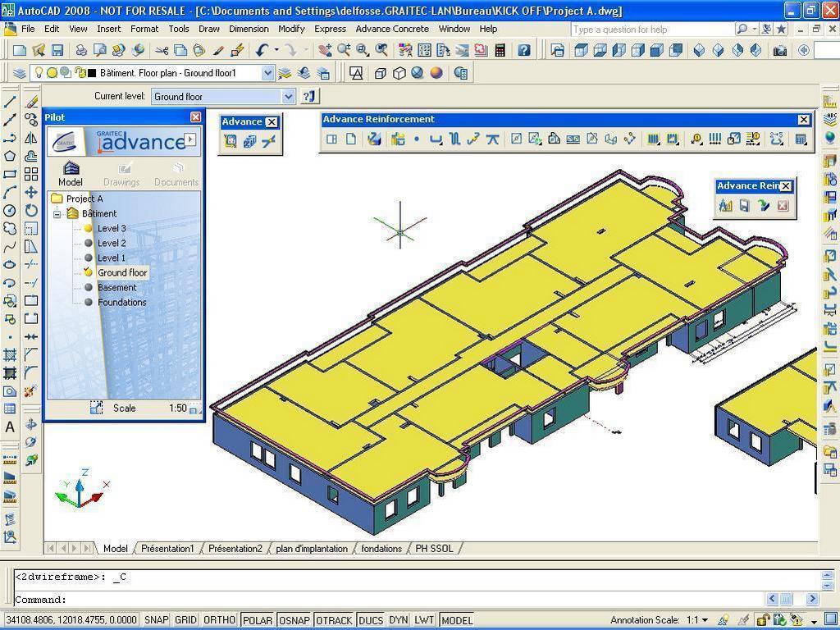Switch to the Présentation1 layout tab
The width and height of the screenshot is (840, 630).
pyautogui.click(x=167, y=549)
